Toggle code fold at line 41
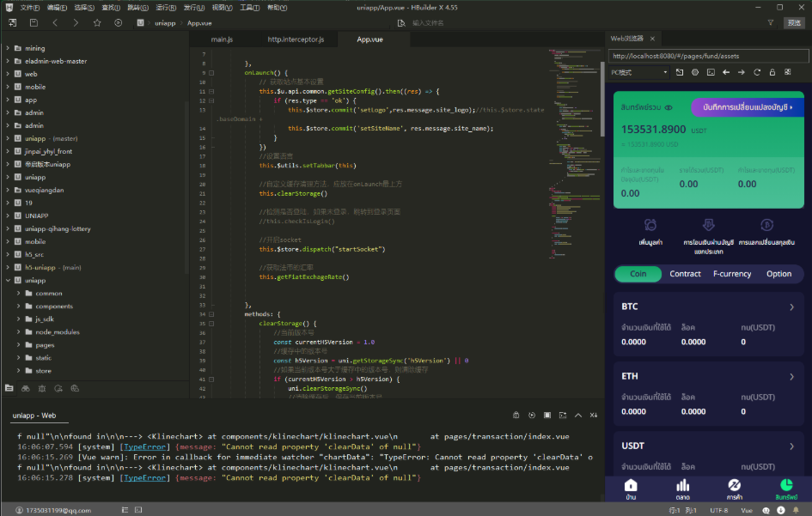Image resolution: width=812 pixels, height=516 pixels. coord(211,379)
